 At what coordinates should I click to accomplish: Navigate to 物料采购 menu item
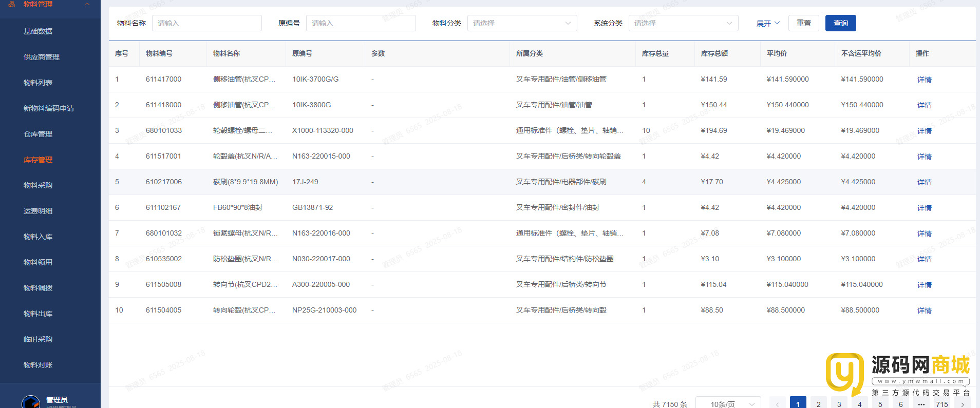(38, 185)
